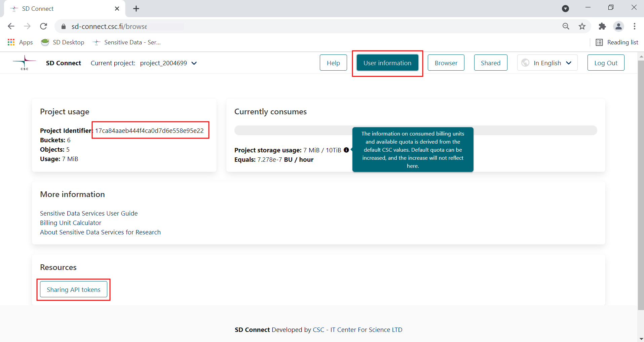This screenshot has height=342, width=644.
Task: Switch to the Browser view
Action: [x=446, y=63]
